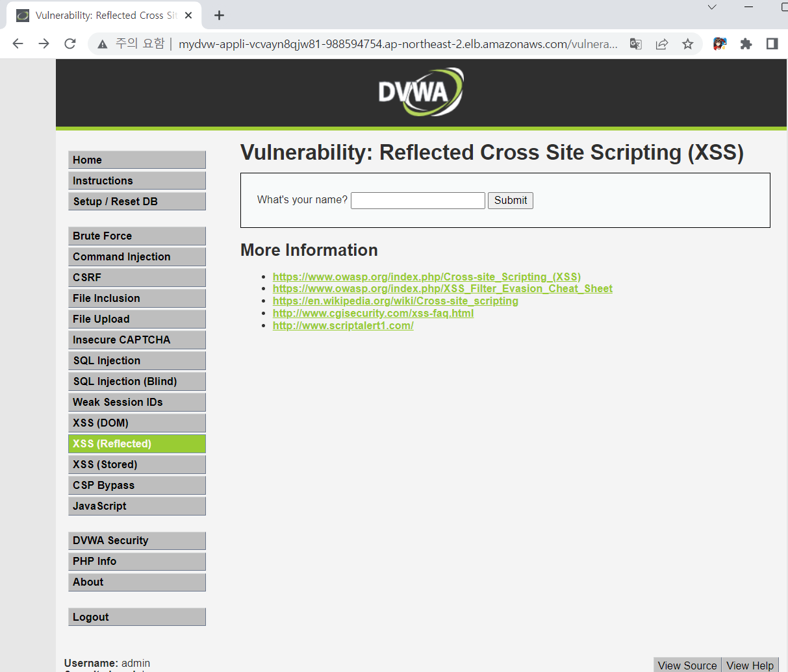
Task: Go to the Command Injection page
Action: point(137,256)
